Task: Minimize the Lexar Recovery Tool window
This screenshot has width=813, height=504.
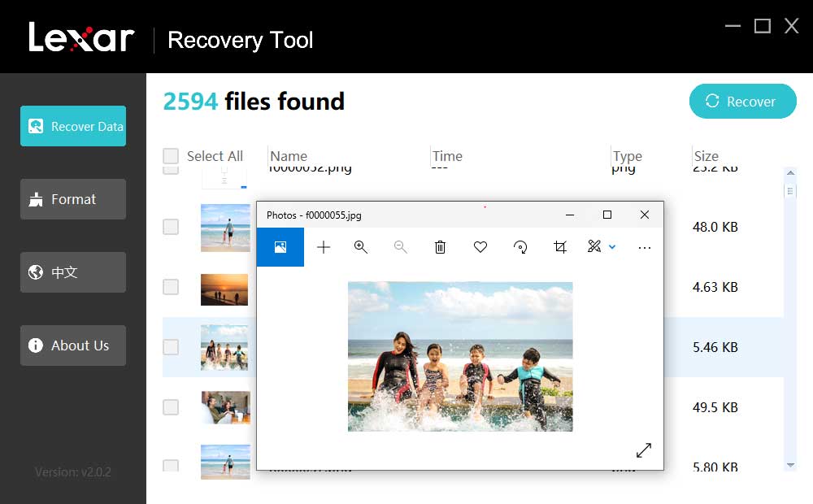Action: pyautogui.click(x=733, y=25)
